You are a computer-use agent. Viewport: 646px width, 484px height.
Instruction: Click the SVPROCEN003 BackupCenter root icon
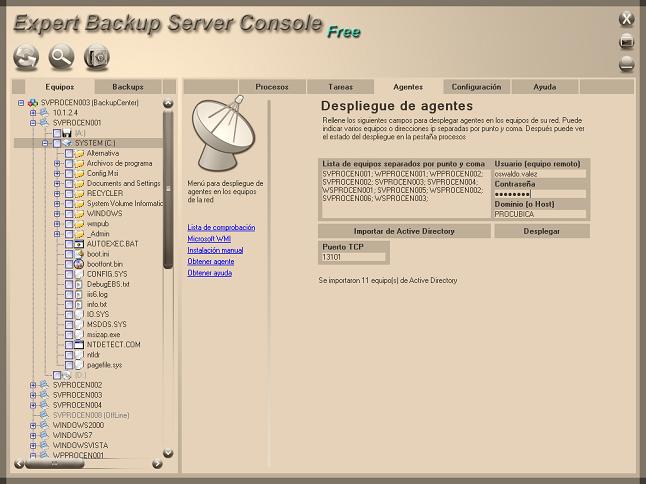point(33,103)
